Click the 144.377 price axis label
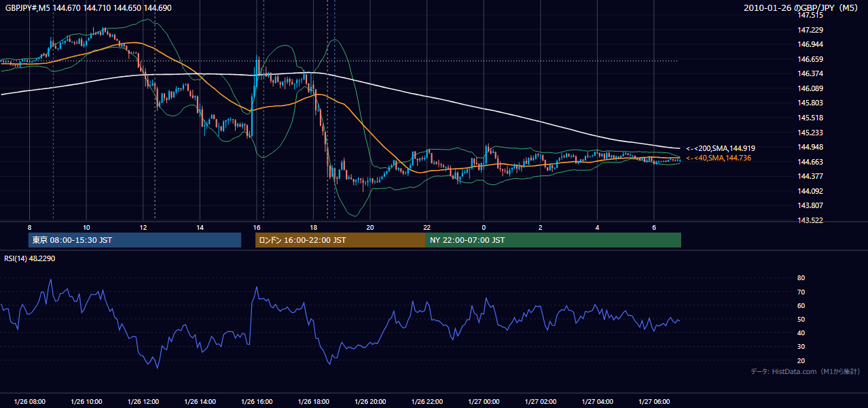868x408 pixels. pos(810,176)
